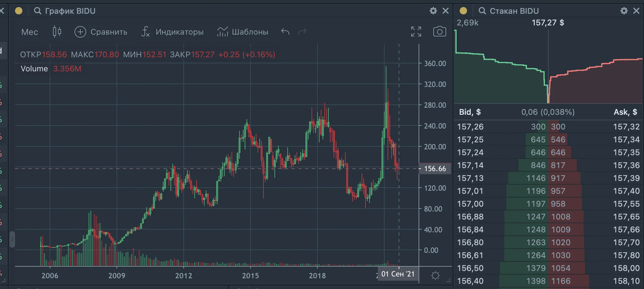
Task: Click the Bid, $ column header
Action: tap(470, 112)
